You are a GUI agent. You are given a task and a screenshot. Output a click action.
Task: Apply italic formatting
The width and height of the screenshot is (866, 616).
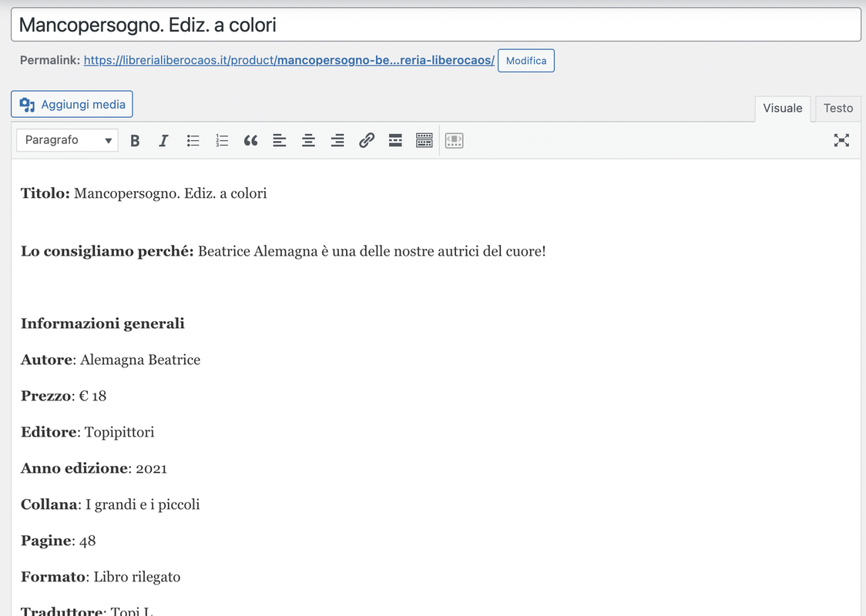pos(163,141)
